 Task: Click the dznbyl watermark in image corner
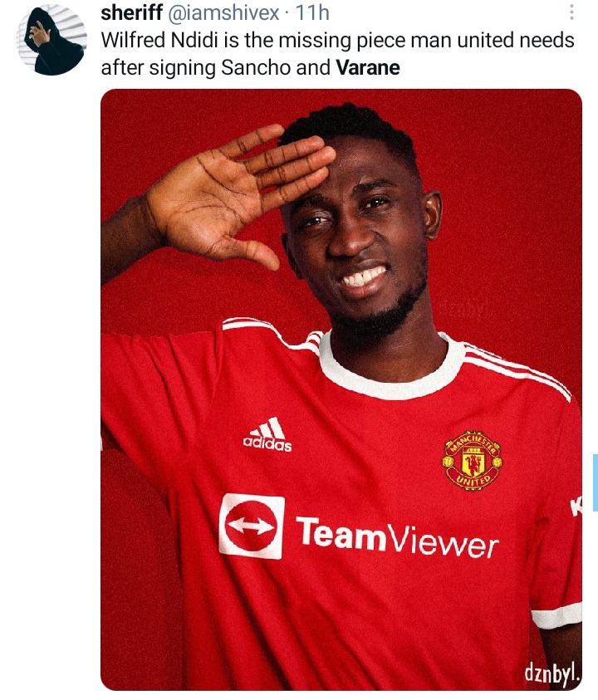552,673
